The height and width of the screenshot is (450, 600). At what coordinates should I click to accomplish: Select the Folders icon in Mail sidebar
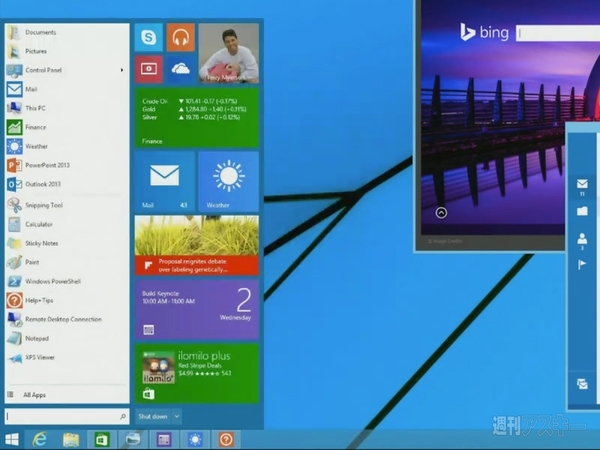[x=582, y=211]
